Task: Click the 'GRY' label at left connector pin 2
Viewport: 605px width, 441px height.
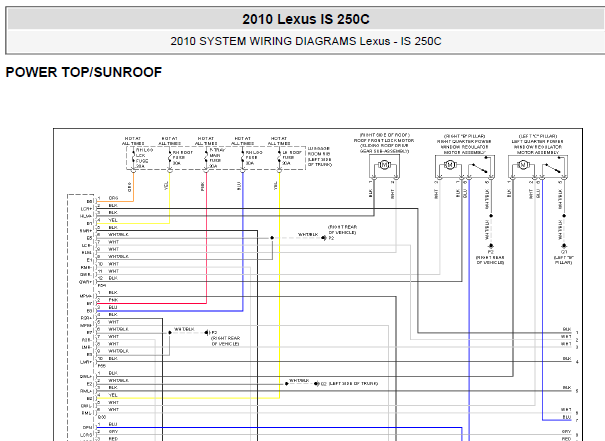Action: click(x=113, y=432)
